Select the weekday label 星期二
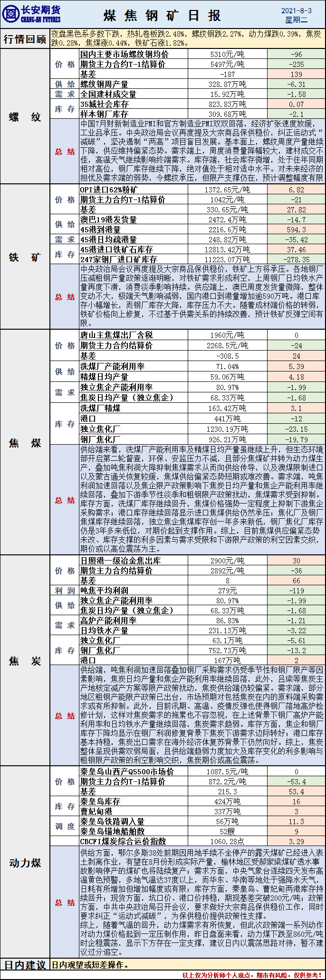Screen dimensions: 326x980 pos(297,20)
